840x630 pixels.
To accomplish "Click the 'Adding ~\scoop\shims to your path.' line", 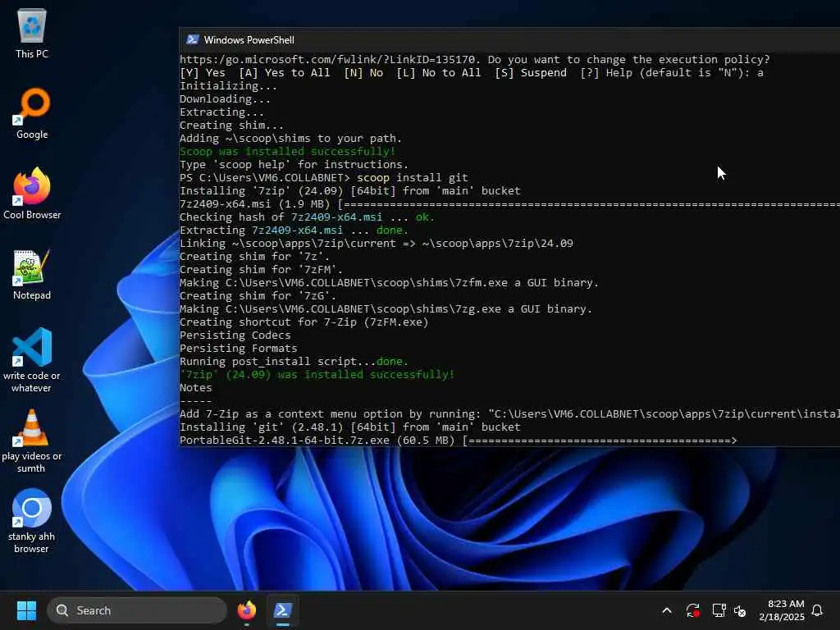I will tap(290, 138).
